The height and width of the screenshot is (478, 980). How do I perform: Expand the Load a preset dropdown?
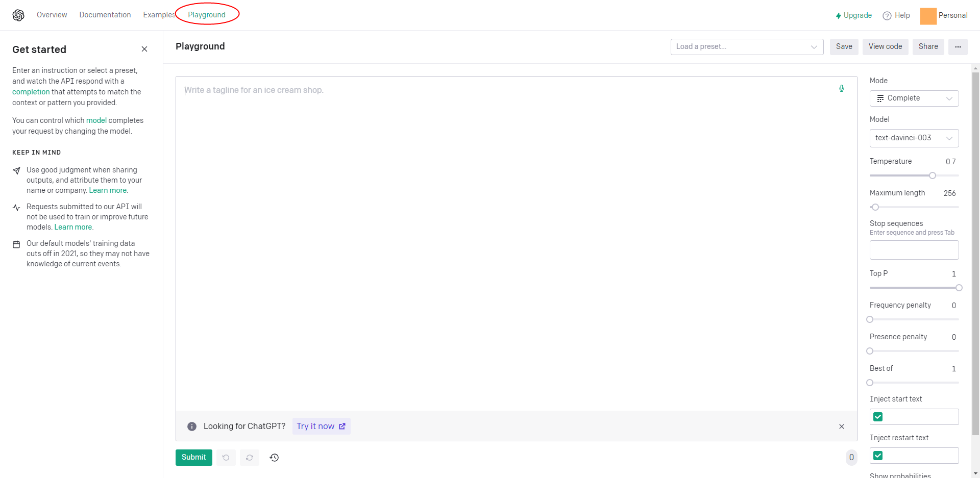click(746, 47)
